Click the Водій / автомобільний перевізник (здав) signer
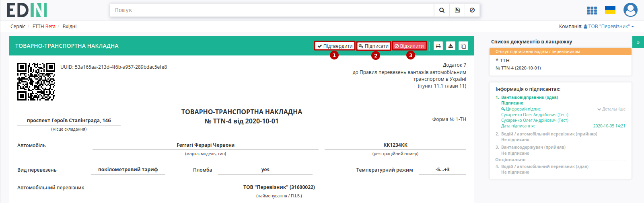This screenshot has width=644, height=203. click(545, 166)
